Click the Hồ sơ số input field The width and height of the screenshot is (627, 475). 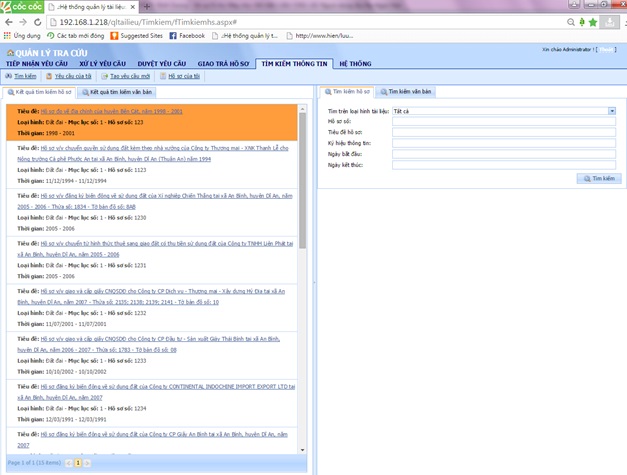coord(503,122)
